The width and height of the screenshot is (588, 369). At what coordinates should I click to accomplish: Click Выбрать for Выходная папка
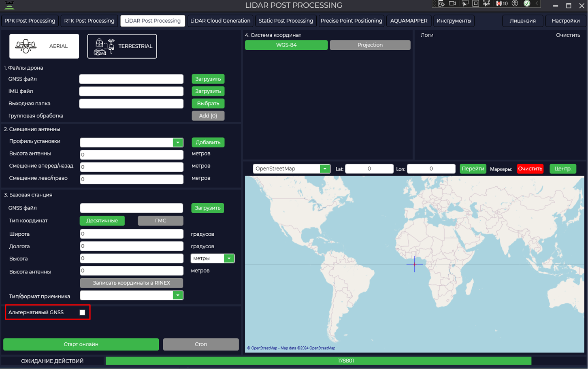208,104
